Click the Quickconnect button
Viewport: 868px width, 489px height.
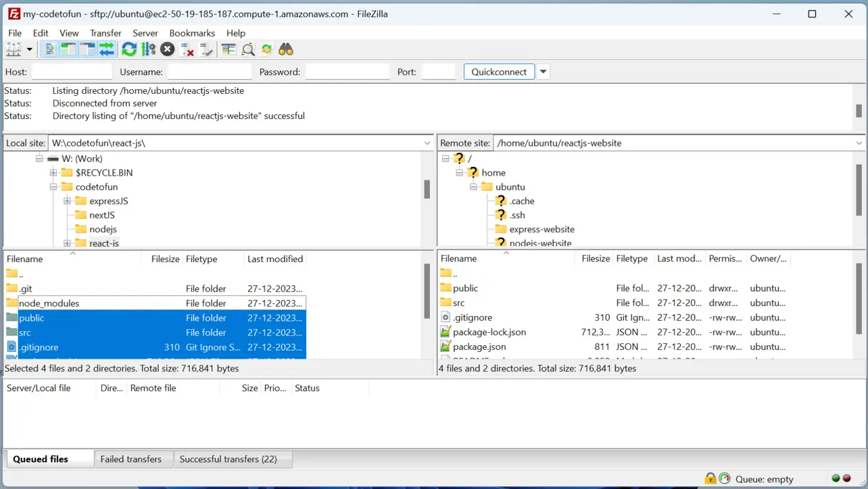499,72
